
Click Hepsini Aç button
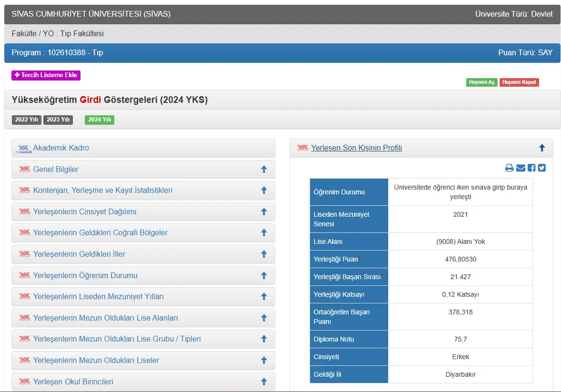click(x=481, y=82)
